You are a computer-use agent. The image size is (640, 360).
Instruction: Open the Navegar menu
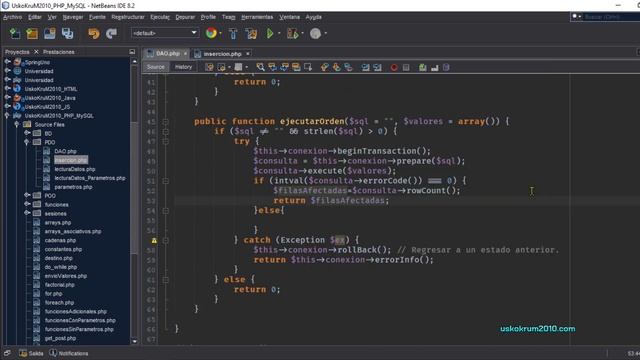tap(73, 17)
